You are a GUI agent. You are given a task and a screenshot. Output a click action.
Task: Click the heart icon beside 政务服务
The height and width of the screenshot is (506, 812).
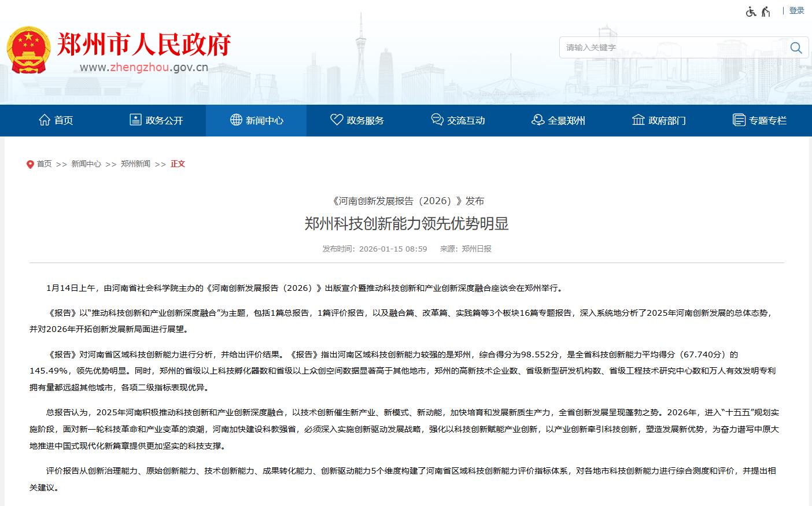(337, 120)
